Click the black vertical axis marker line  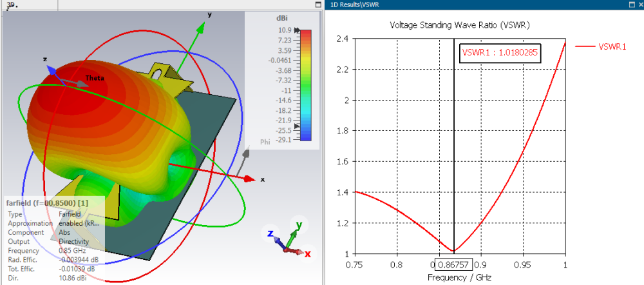coord(454,146)
